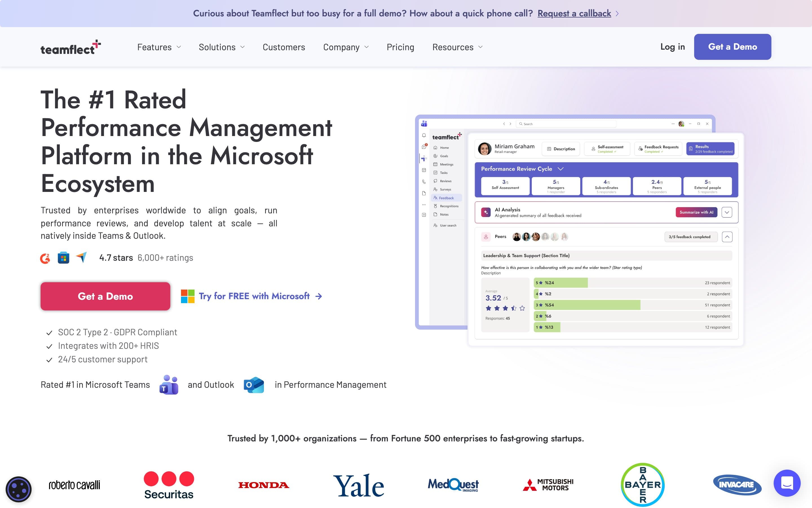The image size is (812, 508).
Task: Open the chat widget bubble
Action: (x=787, y=483)
